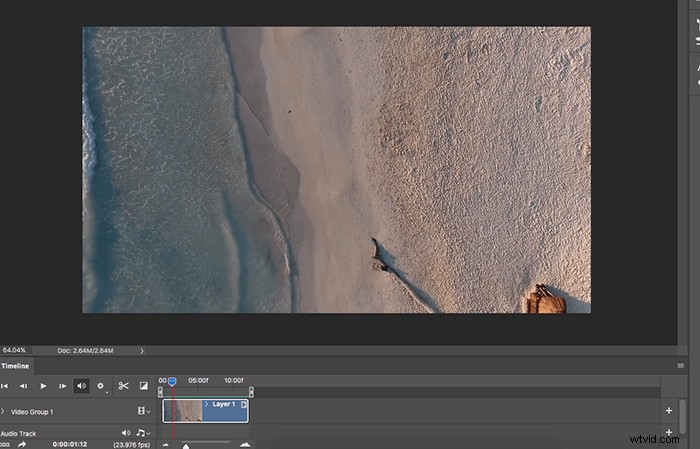700x449 pixels.
Task: Select the Video Group 1 track label
Action: (32, 412)
